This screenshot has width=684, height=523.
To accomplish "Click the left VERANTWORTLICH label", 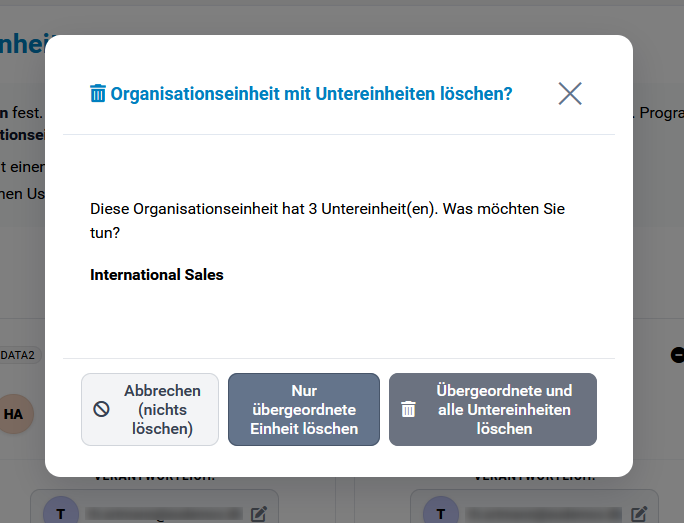I will pos(154,478).
